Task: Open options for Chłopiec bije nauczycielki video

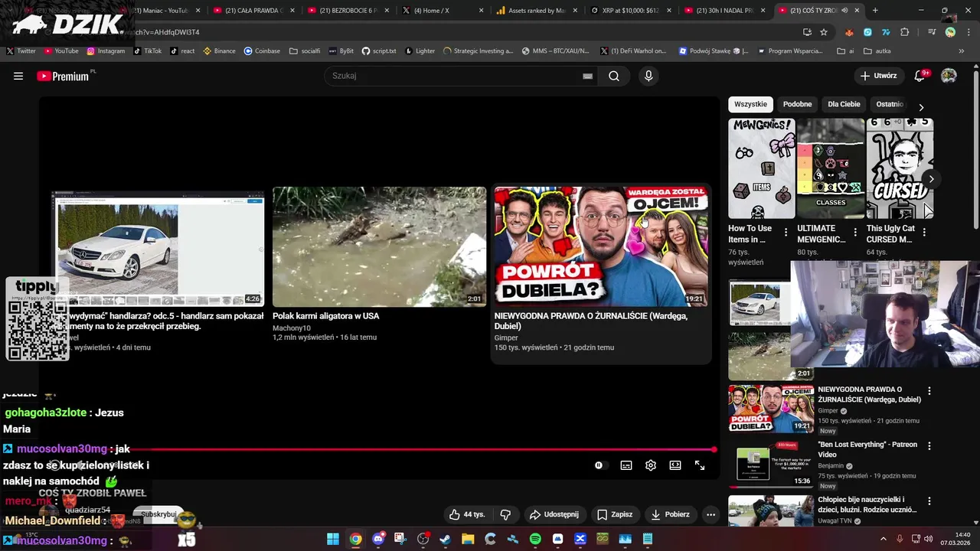Action: (x=929, y=501)
